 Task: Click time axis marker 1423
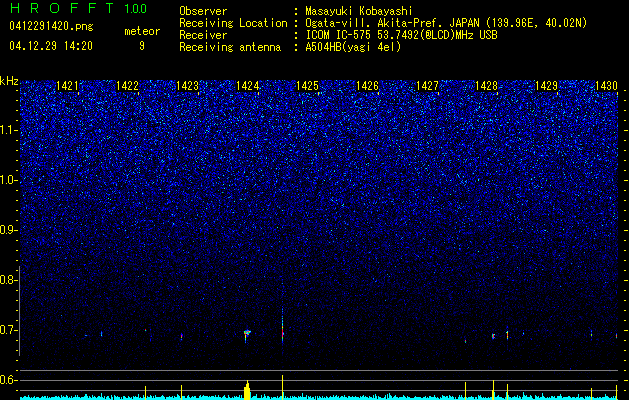click(x=187, y=86)
